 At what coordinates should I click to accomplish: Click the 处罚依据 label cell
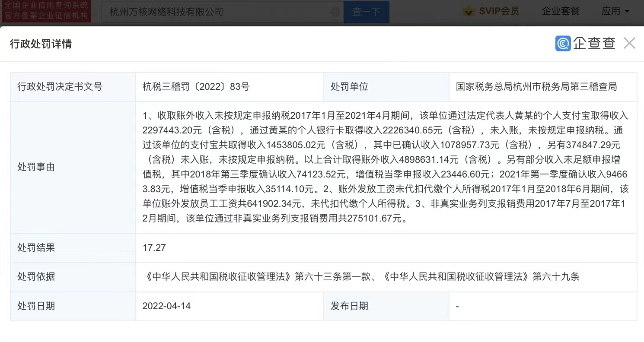73,277
